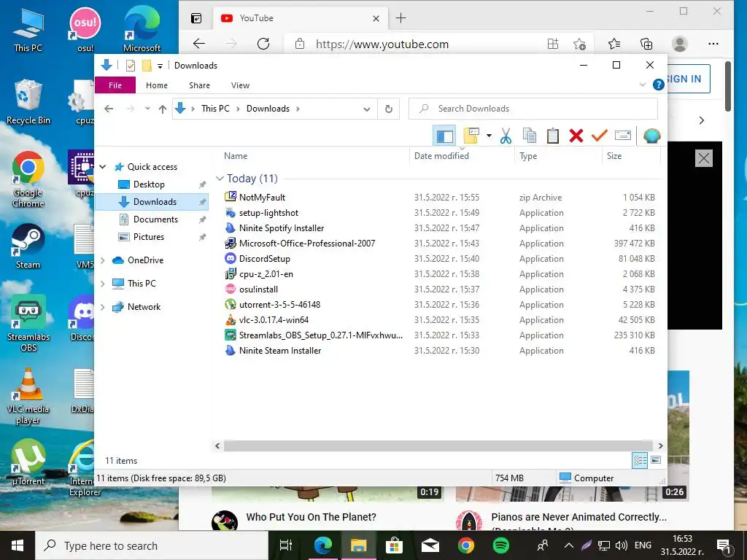This screenshot has height=560, width=747.
Task: Switch to details view layout button
Action: (x=640, y=460)
